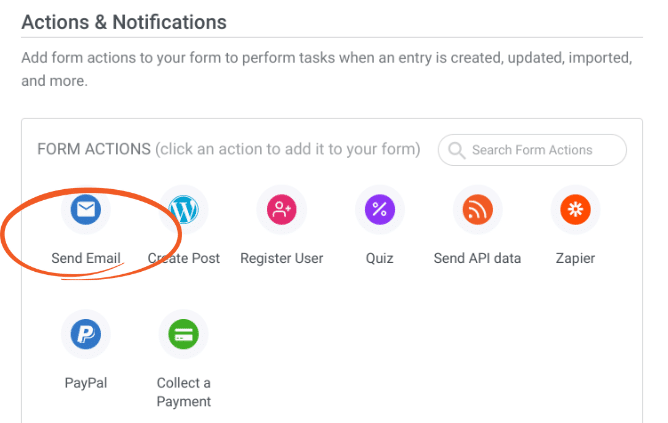Click the "Collect a Payment" label

tap(184, 392)
